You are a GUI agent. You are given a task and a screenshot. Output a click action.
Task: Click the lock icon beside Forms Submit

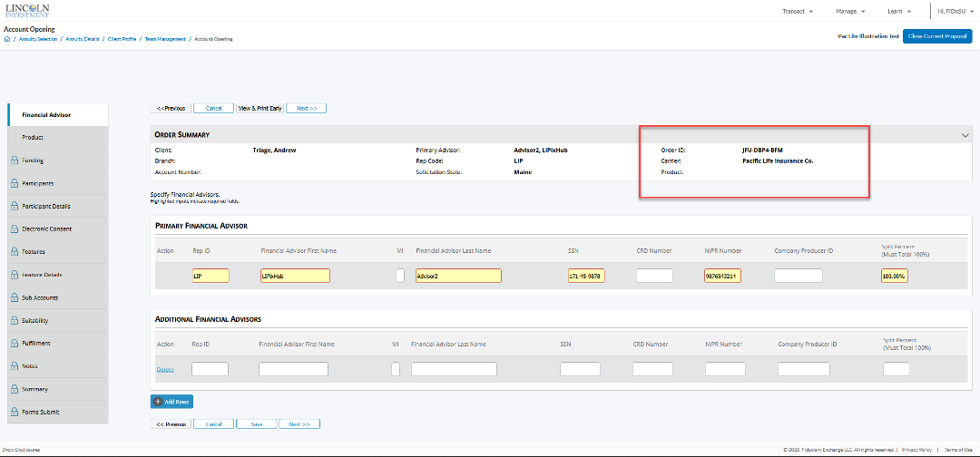[15, 413]
